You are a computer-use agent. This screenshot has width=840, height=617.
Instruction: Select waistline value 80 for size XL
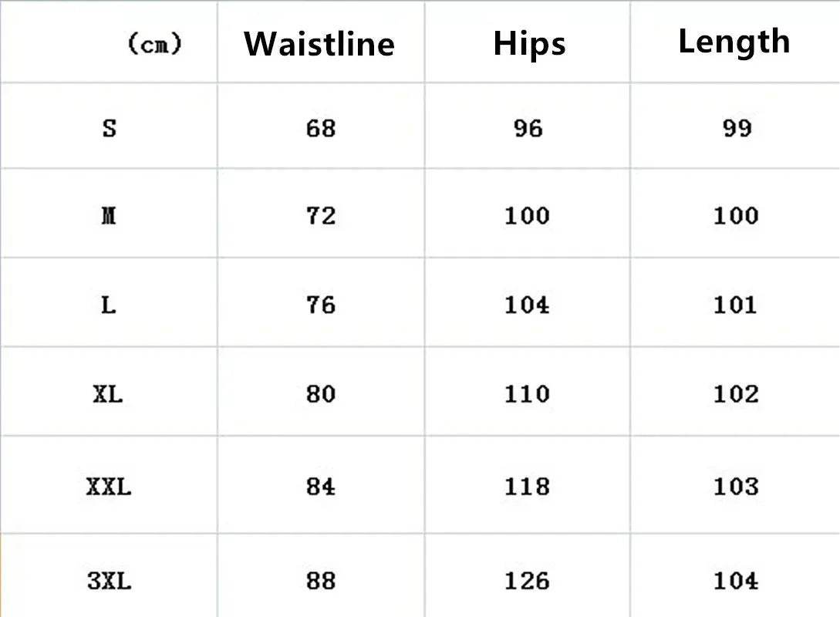[321, 394]
